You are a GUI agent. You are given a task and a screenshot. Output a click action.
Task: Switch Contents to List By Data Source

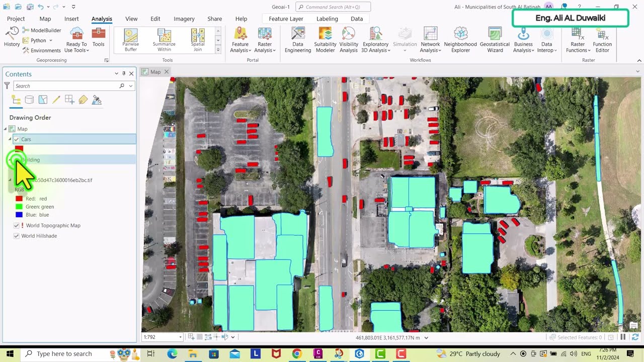[x=29, y=100]
